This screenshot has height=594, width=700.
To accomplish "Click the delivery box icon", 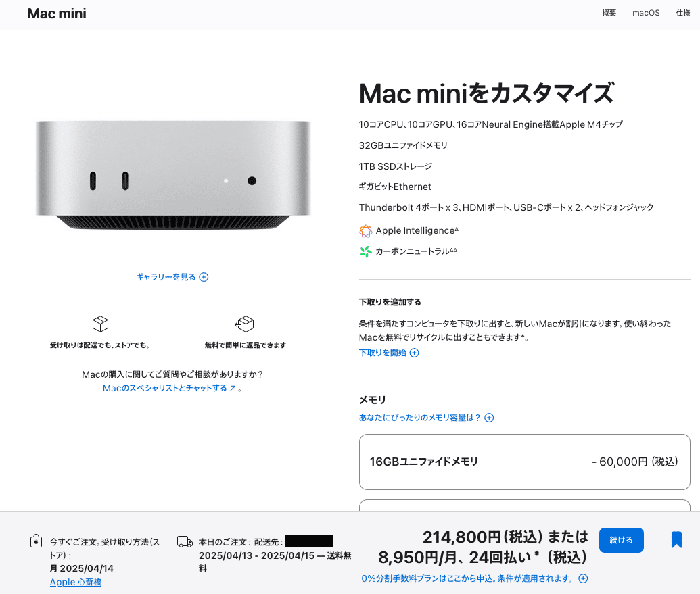I will pos(101,324).
